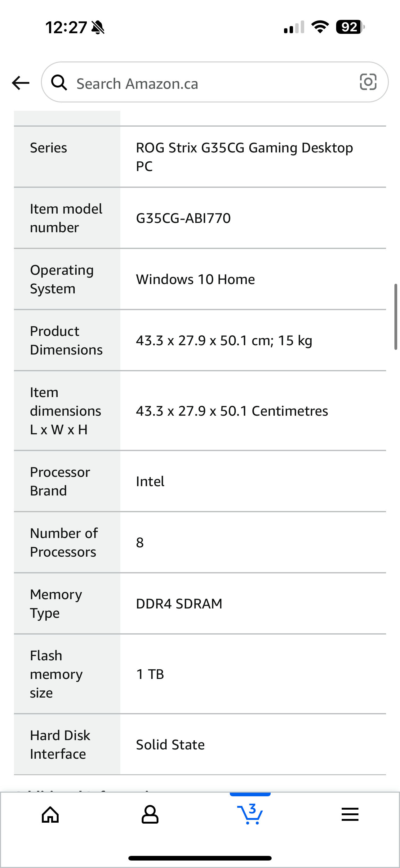The image size is (400, 868).
Task: Go to the Home tab icon
Action: point(50,815)
